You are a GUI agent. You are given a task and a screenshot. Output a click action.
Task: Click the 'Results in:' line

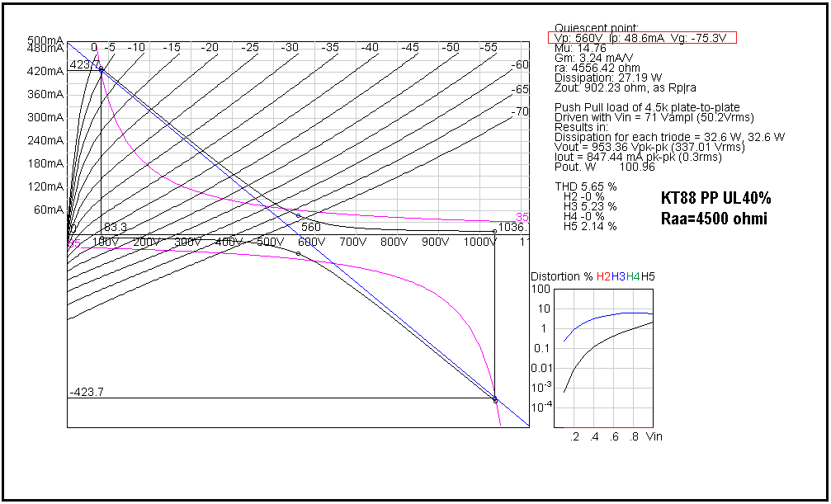tap(581, 128)
